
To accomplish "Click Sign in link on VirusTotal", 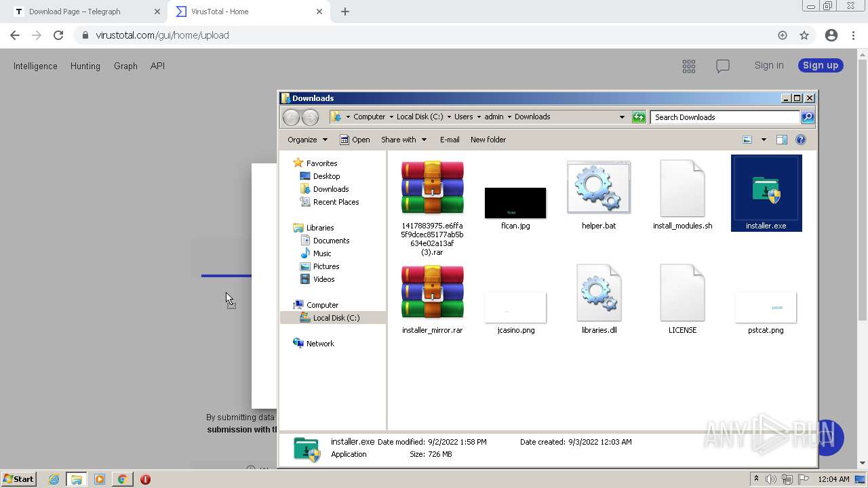I will click(x=769, y=65).
